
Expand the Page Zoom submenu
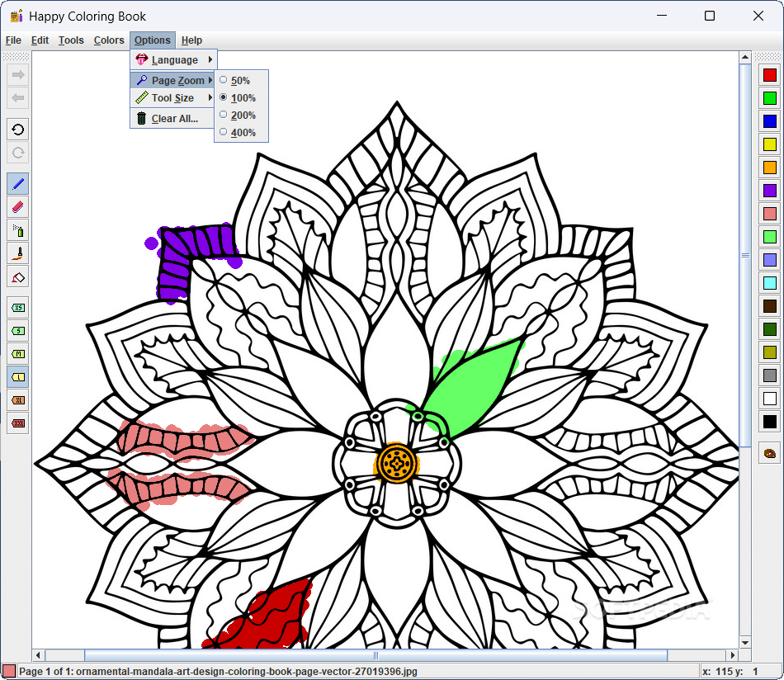click(173, 81)
